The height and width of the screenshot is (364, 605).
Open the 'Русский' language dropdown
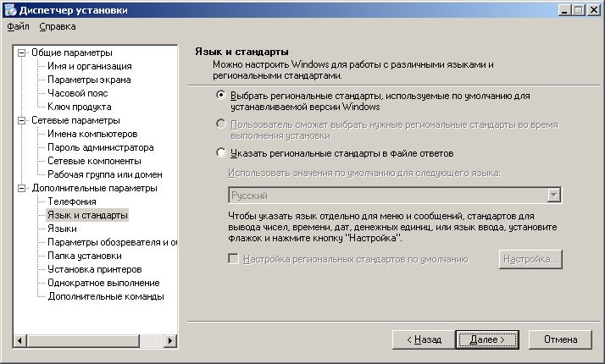coord(554,196)
